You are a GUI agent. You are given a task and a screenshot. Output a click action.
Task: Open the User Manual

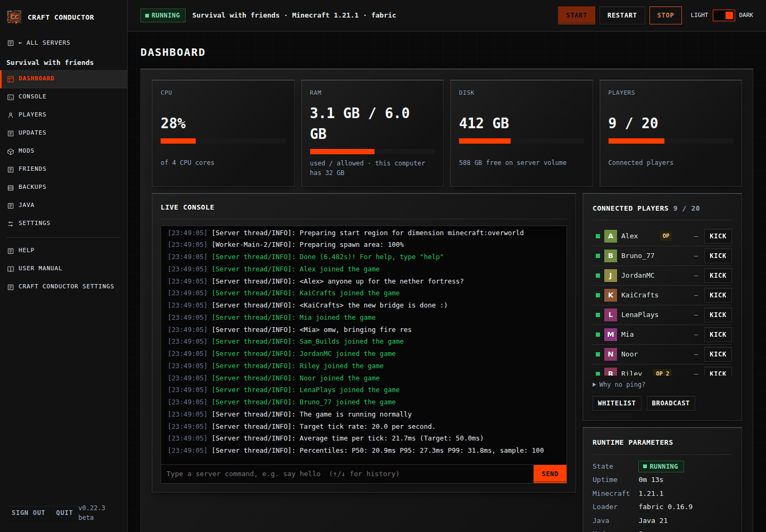click(x=64, y=269)
